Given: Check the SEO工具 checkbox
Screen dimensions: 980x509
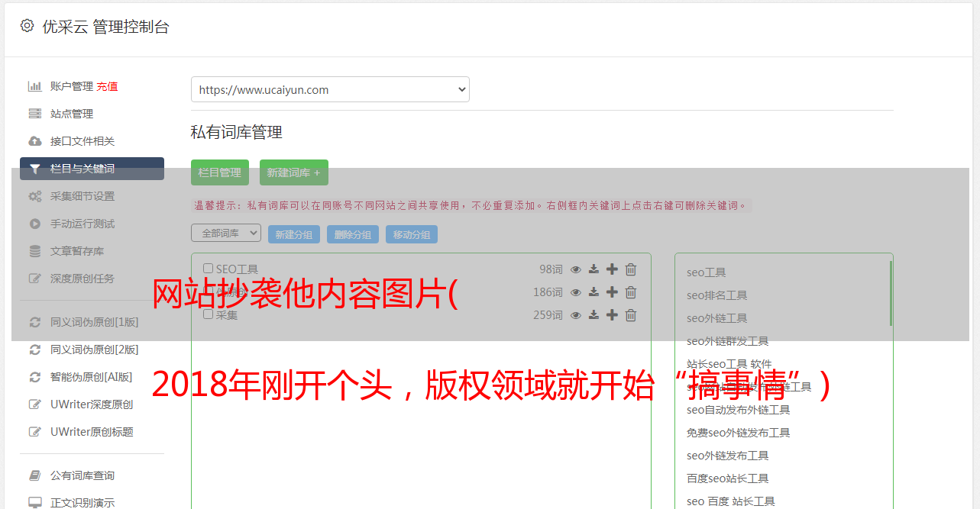Looking at the screenshot, I should point(208,269).
